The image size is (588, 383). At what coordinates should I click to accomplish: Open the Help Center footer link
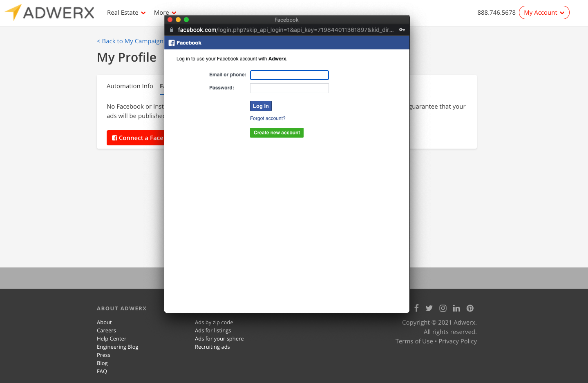point(112,339)
